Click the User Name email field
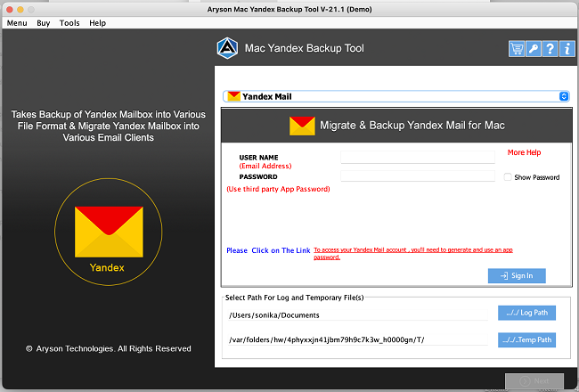This screenshot has width=579, height=392. pyautogui.click(x=418, y=157)
